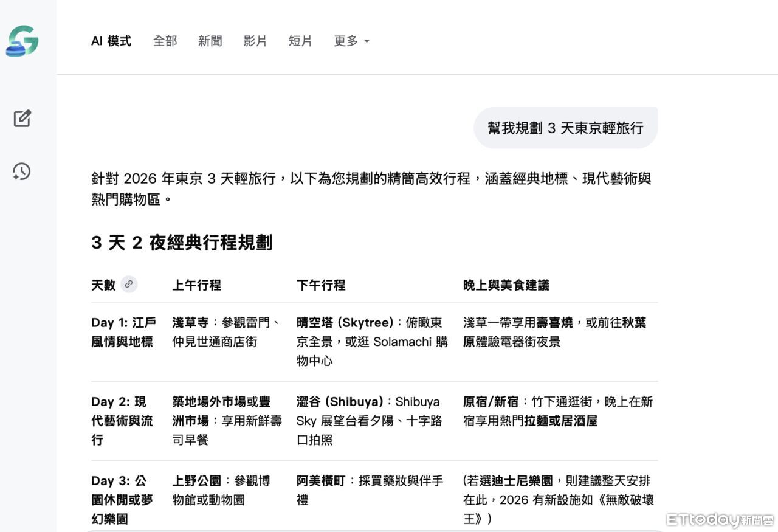This screenshot has height=532, width=778.
Task: Start a new chat with the compose icon
Action: coord(22,119)
